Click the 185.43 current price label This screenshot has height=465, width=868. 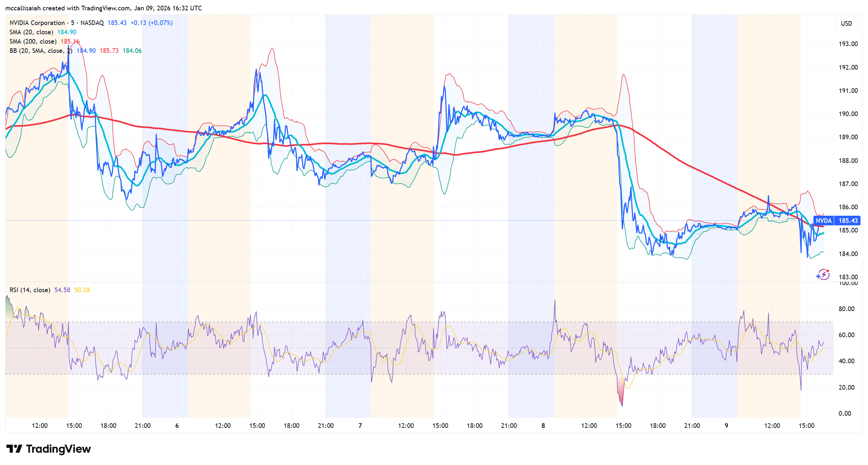coord(848,221)
